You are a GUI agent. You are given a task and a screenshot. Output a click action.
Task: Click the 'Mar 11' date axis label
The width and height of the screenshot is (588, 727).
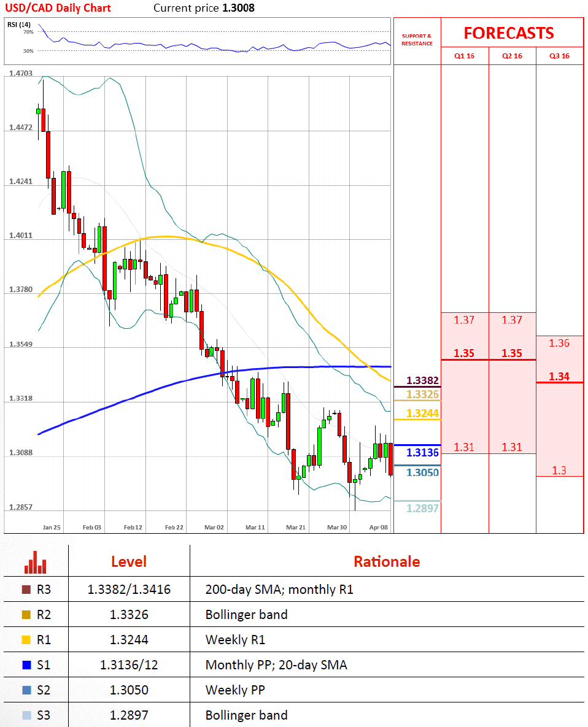click(255, 527)
